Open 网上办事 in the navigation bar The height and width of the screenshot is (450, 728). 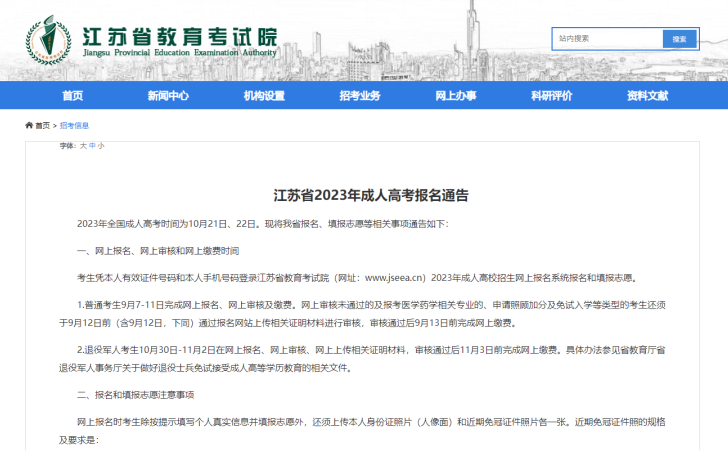[x=456, y=96]
